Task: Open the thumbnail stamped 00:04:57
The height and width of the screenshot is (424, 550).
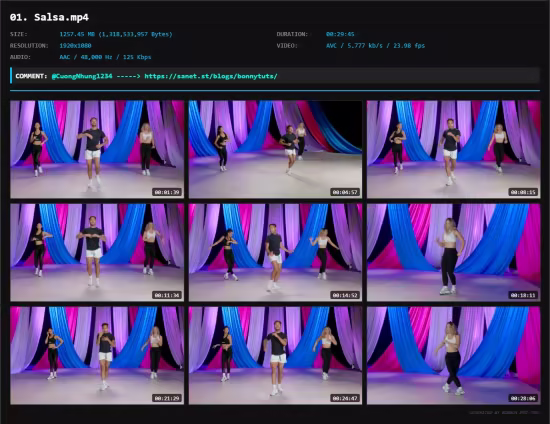Action: point(275,149)
